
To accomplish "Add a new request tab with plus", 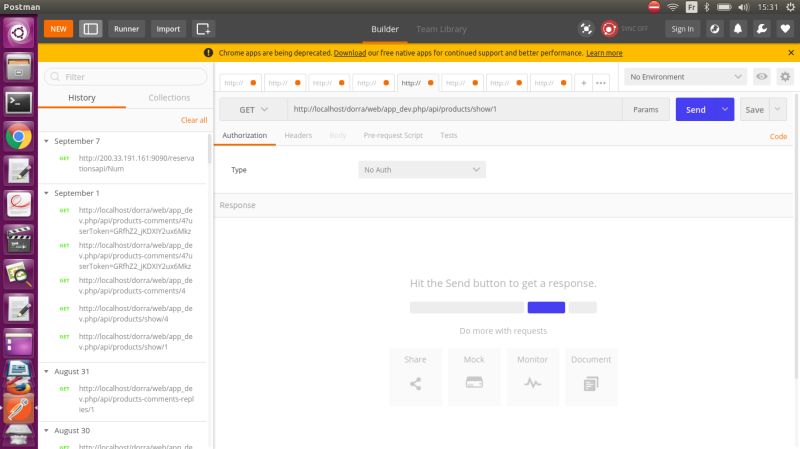I will coord(583,83).
